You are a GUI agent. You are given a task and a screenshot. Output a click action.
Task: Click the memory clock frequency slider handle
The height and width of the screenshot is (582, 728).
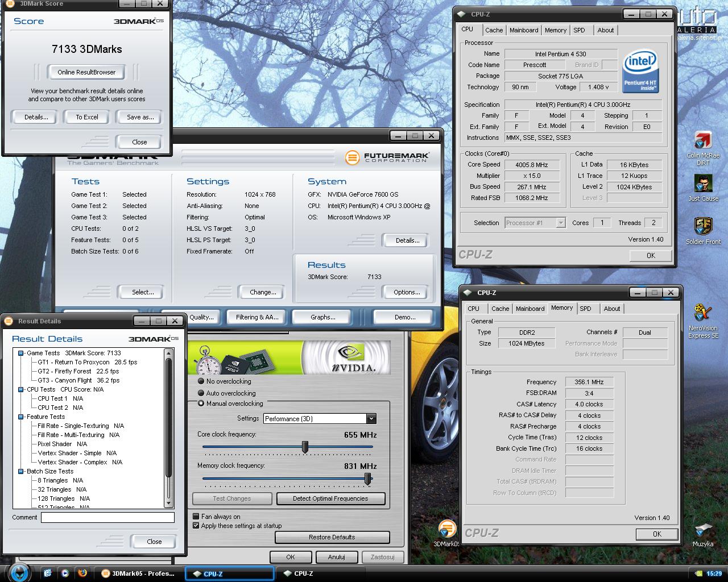pos(368,479)
